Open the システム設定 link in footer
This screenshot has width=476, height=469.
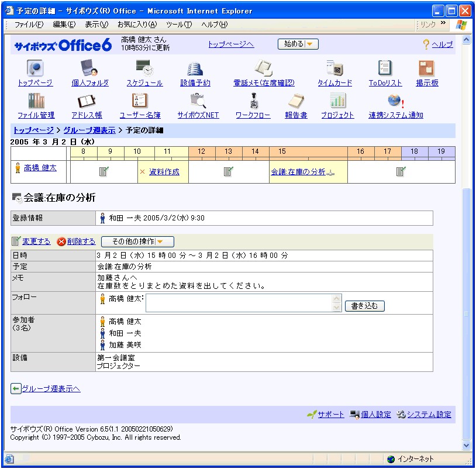point(429,415)
